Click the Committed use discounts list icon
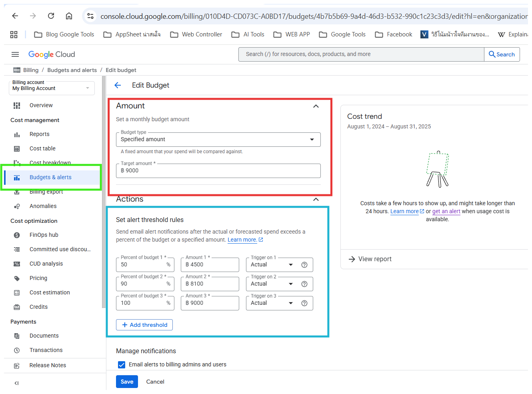This screenshot has height=394, width=532. (17, 250)
